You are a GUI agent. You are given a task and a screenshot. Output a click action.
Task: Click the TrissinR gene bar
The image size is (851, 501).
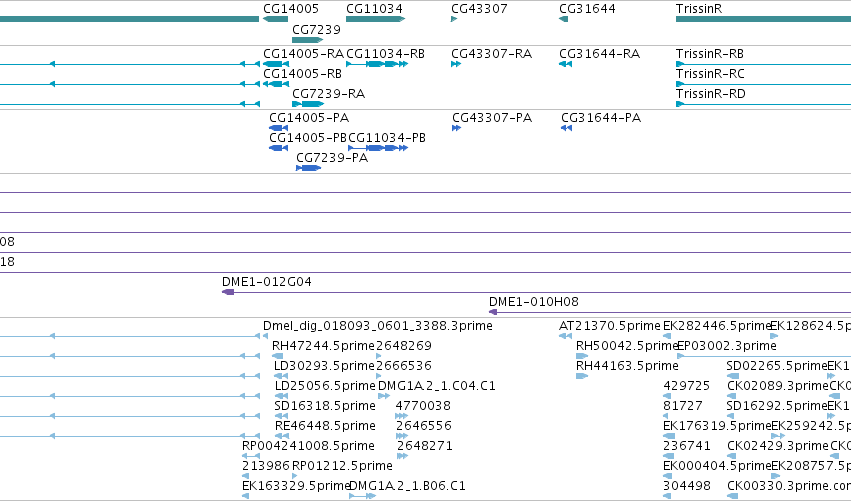tap(763, 19)
